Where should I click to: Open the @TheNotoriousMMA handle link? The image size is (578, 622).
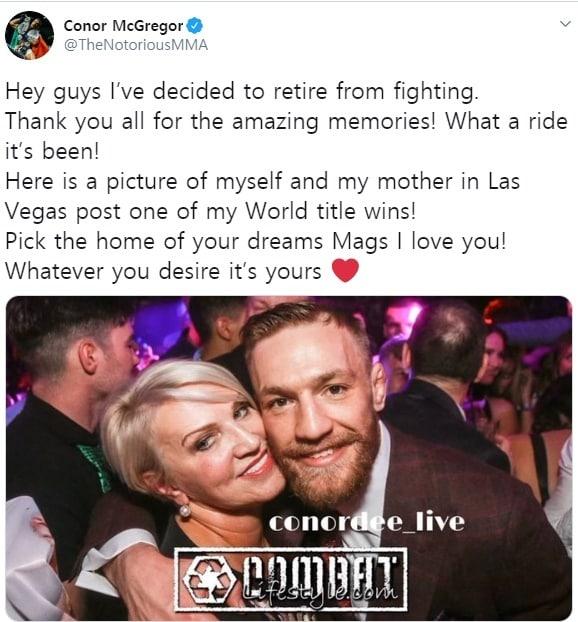click(x=136, y=45)
